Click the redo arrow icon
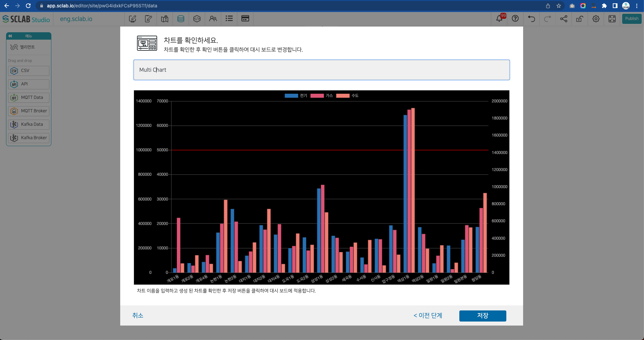This screenshot has height=340, width=644. click(x=547, y=19)
